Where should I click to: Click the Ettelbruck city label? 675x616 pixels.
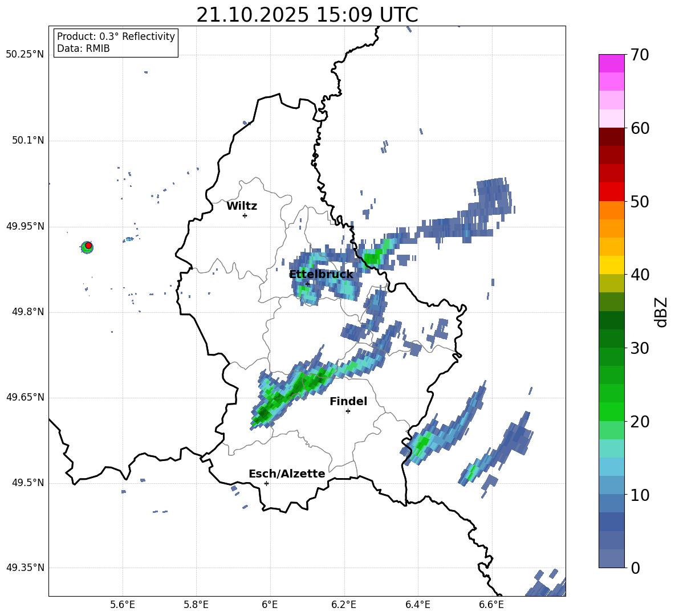point(321,275)
